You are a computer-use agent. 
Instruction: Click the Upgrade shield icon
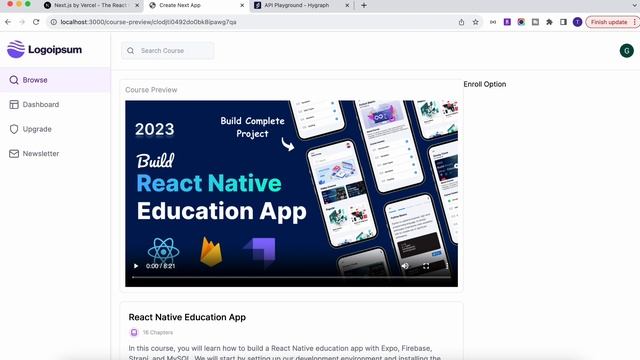pos(14,129)
